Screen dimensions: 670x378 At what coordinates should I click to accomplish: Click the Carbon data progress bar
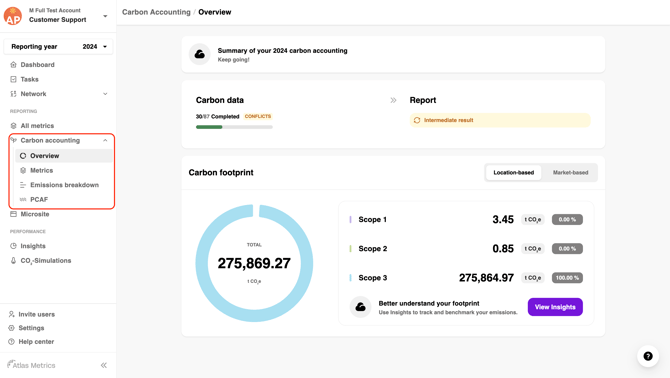234,127
